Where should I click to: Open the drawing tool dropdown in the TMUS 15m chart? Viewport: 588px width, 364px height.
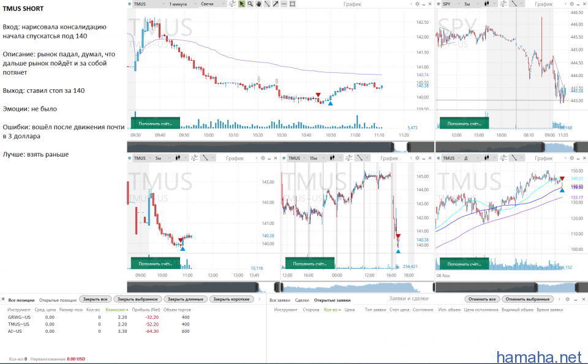tap(362, 158)
